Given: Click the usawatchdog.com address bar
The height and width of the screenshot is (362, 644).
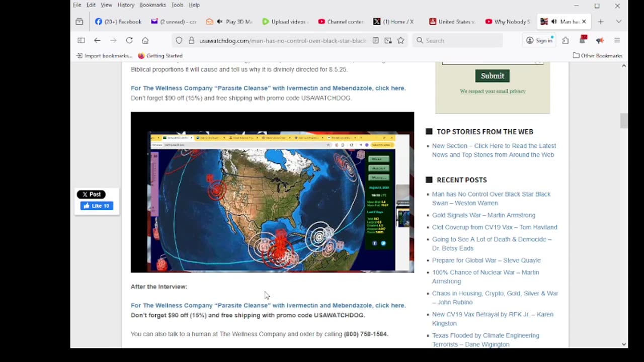Looking at the screenshot, I should point(282,41).
